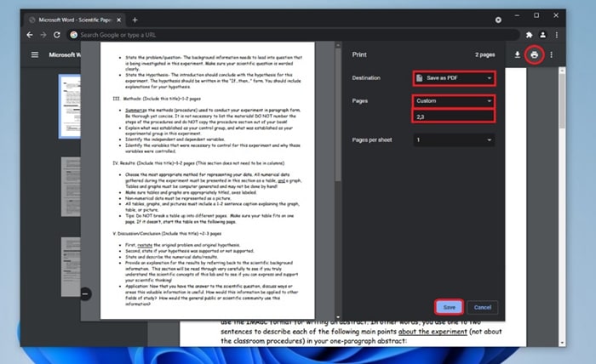Open the Chrome profile avatar icon
The height and width of the screenshot is (364, 596).
543,35
